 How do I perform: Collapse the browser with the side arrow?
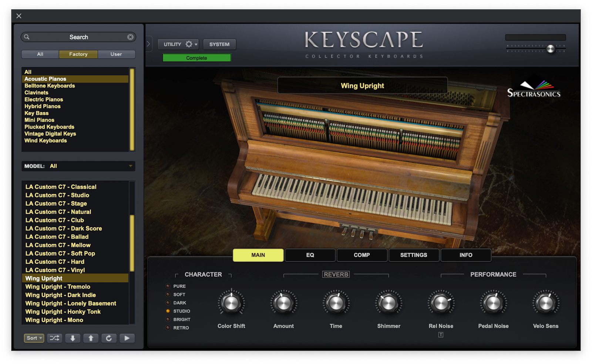[148, 44]
